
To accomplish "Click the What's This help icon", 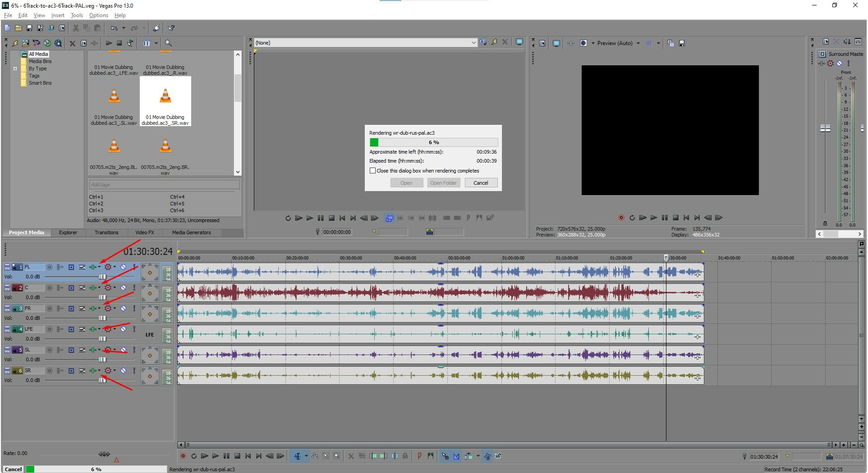I will tap(171, 28).
